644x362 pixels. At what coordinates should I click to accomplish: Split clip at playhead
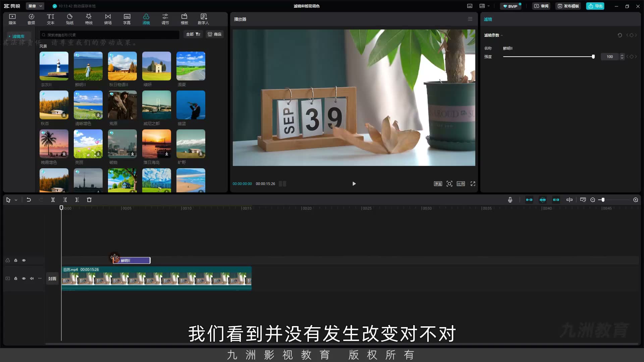pyautogui.click(x=53, y=200)
